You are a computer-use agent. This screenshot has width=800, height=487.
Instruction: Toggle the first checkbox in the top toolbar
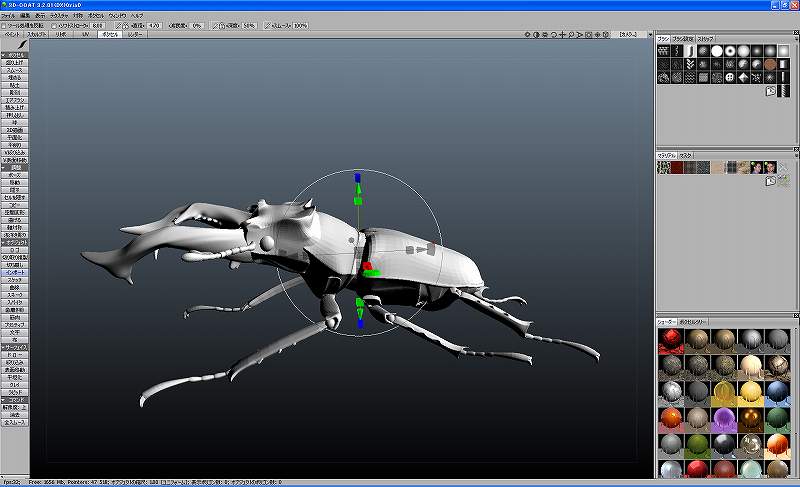pos(4,25)
